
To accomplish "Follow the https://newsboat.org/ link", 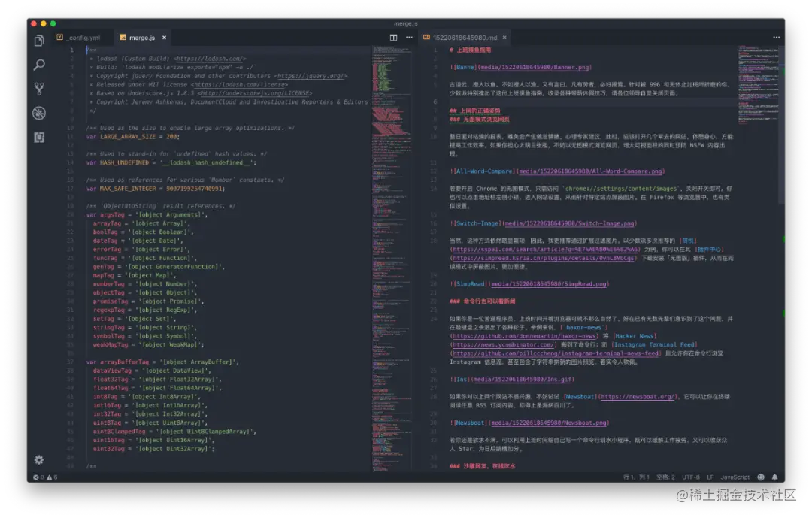I will (637, 397).
